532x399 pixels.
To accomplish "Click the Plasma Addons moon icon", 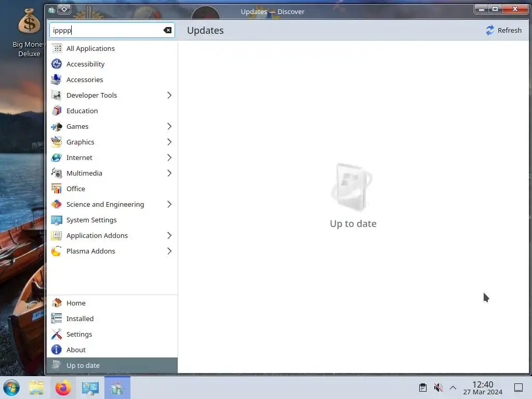I will 57,251.
